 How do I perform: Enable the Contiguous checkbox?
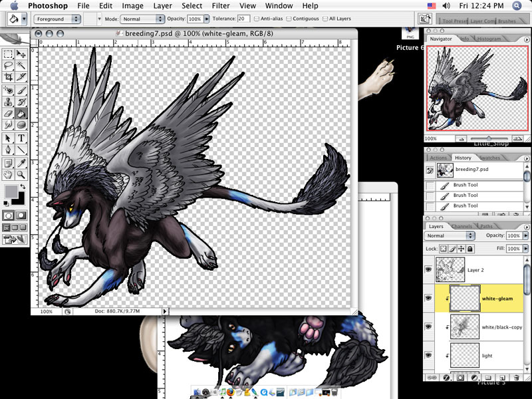click(x=289, y=19)
